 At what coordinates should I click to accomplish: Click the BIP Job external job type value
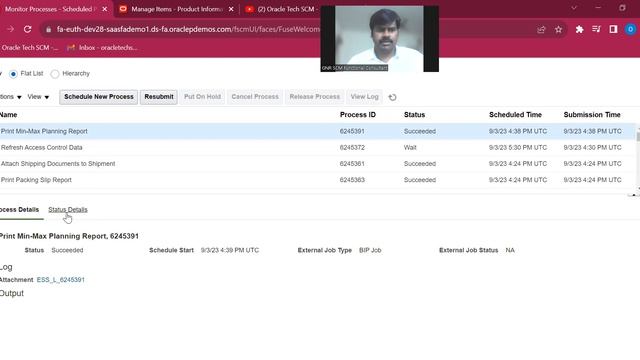(370, 250)
